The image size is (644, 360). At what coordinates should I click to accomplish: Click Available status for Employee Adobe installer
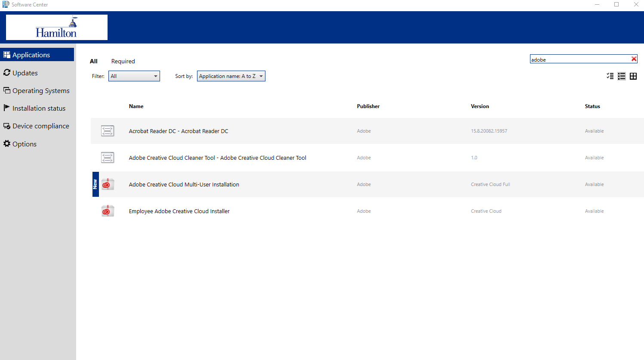click(595, 211)
